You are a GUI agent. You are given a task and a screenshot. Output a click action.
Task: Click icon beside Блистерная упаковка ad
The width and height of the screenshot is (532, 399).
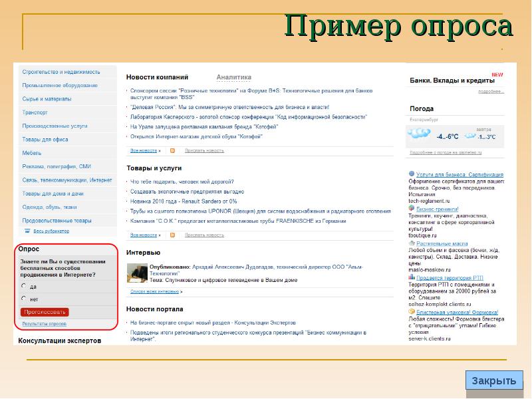412,312
